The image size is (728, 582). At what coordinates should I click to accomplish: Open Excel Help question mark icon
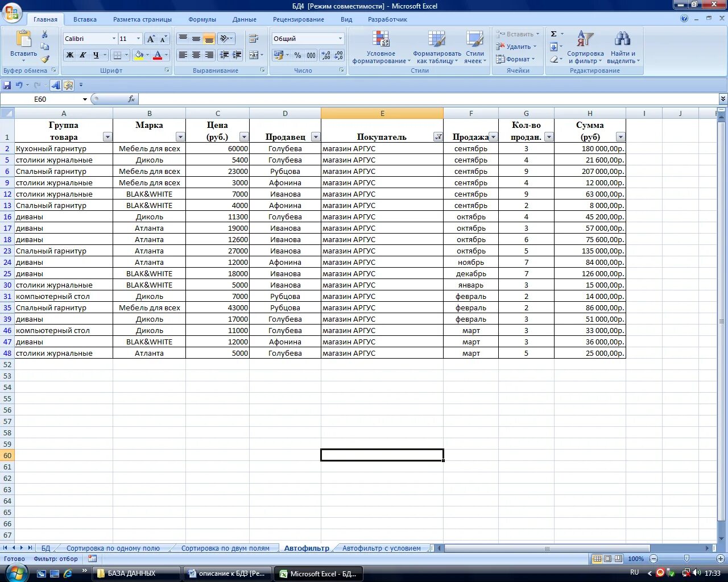684,18
